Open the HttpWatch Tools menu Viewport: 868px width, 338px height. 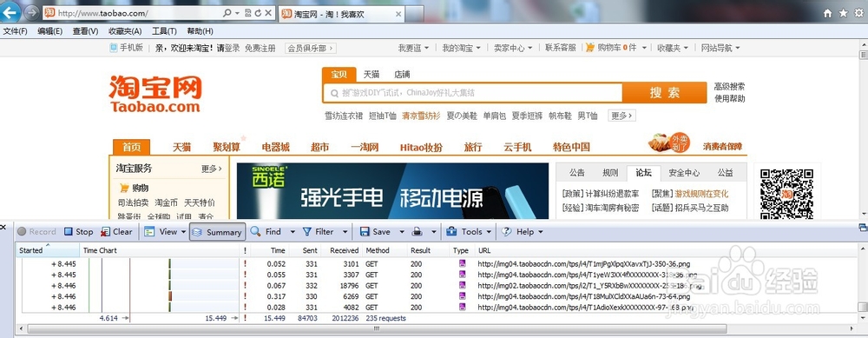click(x=465, y=232)
